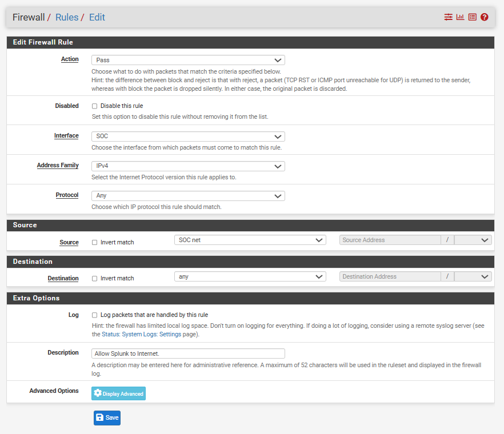Open related settings sliders icon

(448, 17)
